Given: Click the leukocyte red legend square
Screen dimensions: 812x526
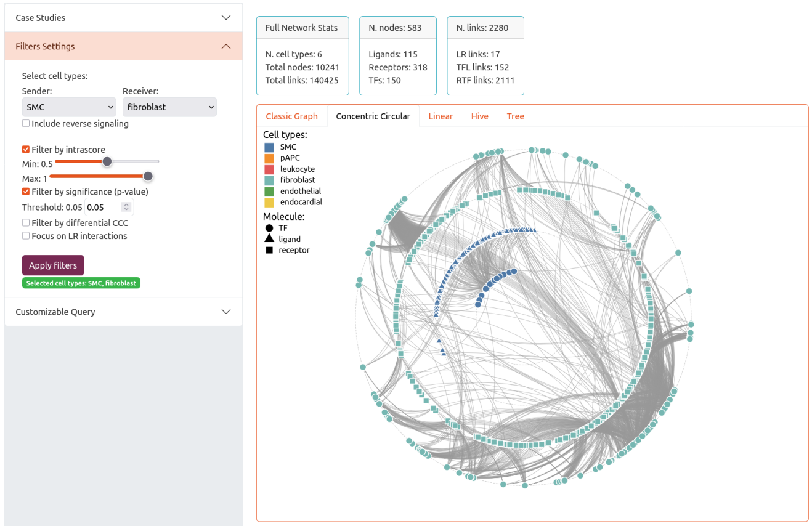Looking at the screenshot, I should (269, 169).
